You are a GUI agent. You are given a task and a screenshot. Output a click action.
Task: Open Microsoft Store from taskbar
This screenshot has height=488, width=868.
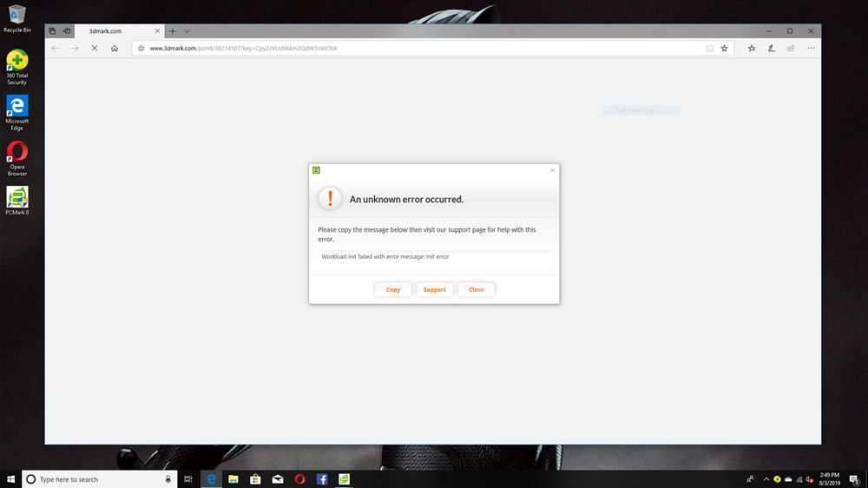(x=255, y=479)
